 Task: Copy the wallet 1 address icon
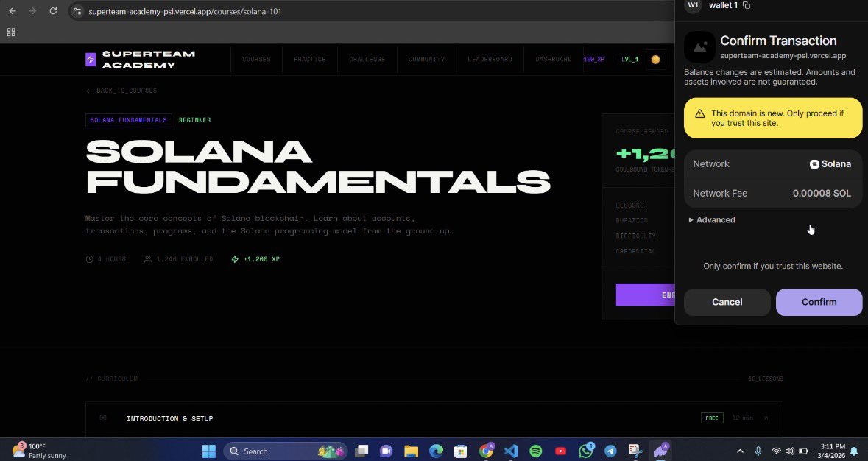(x=747, y=6)
